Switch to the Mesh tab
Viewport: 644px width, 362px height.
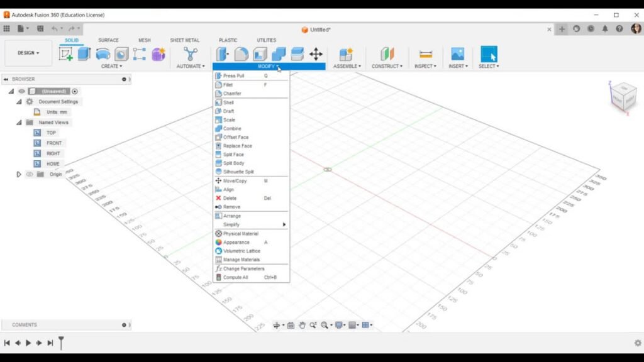pyautogui.click(x=145, y=40)
